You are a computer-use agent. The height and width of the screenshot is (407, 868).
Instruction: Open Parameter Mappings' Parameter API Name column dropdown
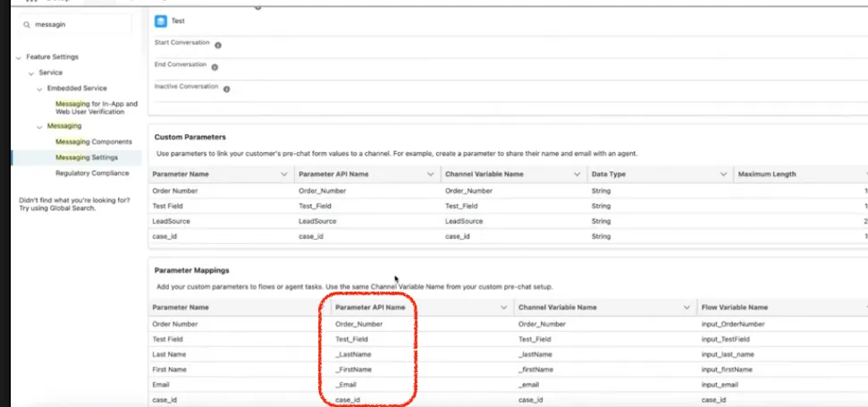tap(504, 308)
